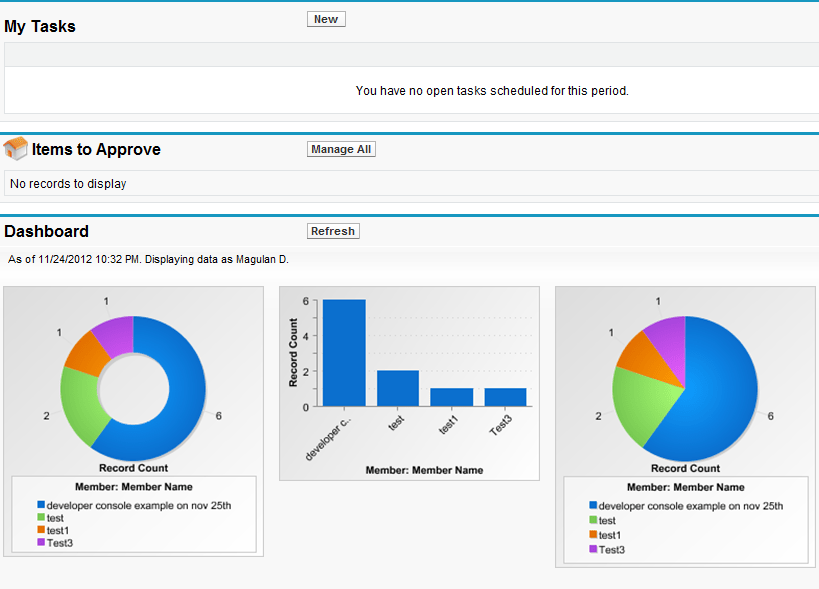This screenshot has width=819, height=589.
Task: Select orange test1 swatch in donut legend
Action: (x=41, y=530)
